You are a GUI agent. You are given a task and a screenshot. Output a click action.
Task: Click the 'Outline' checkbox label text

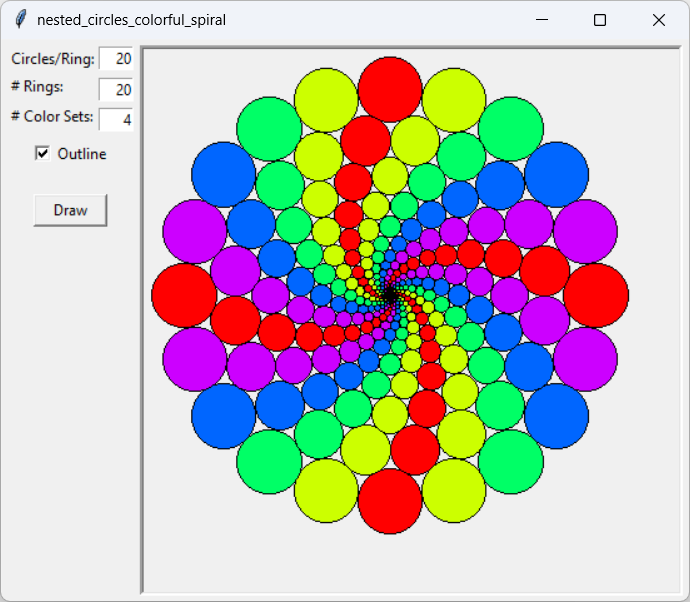pyautogui.click(x=82, y=154)
